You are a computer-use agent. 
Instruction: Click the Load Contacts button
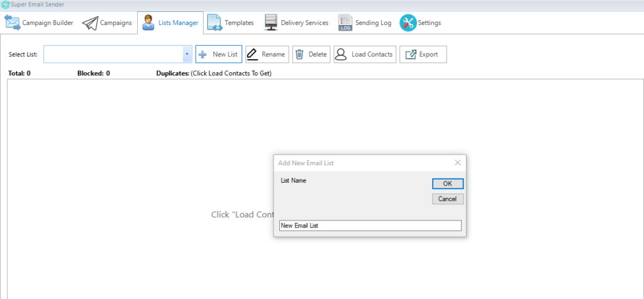365,54
